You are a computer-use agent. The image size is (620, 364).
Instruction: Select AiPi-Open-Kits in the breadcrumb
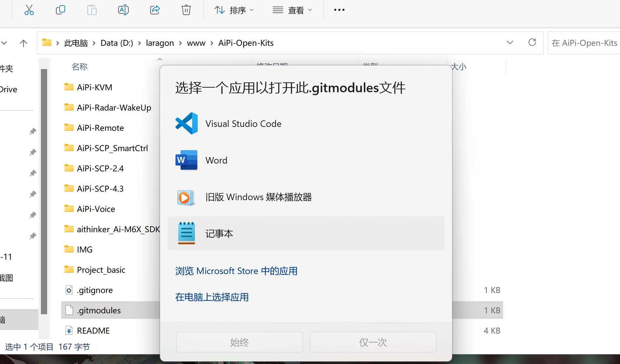(x=246, y=43)
